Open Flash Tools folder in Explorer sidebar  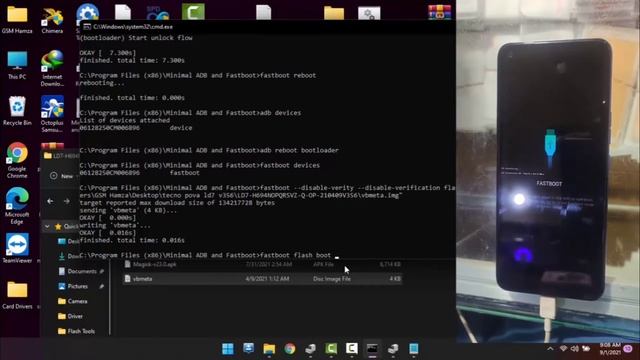click(76, 331)
